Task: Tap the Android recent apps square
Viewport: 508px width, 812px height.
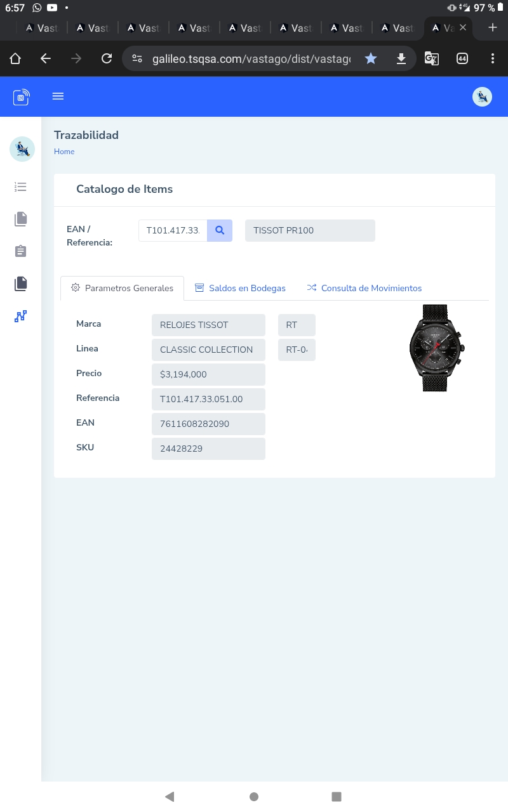Action: (x=337, y=797)
